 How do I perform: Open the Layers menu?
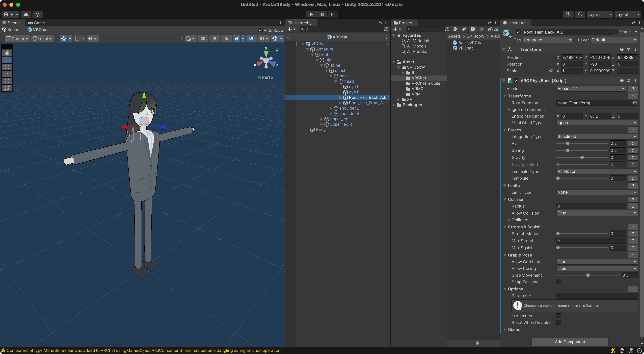click(600, 14)
